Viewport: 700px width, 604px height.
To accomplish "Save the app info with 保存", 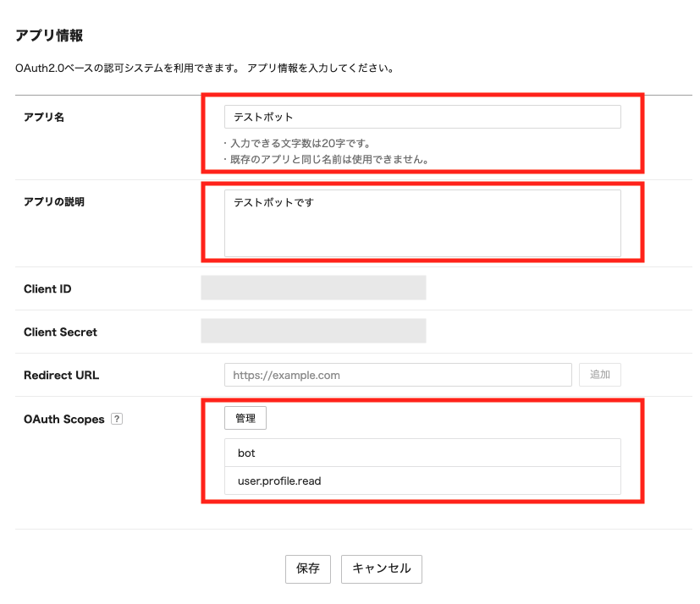I will (307, 568).
